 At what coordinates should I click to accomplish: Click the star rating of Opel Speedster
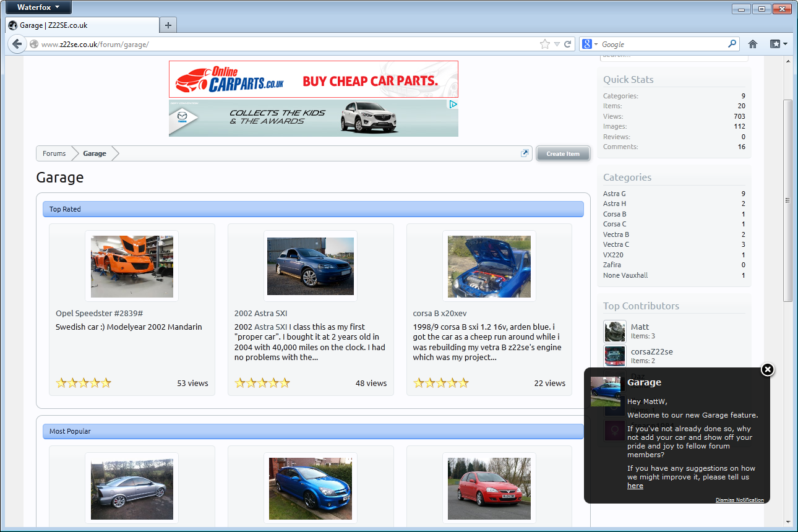coord(84,383)
